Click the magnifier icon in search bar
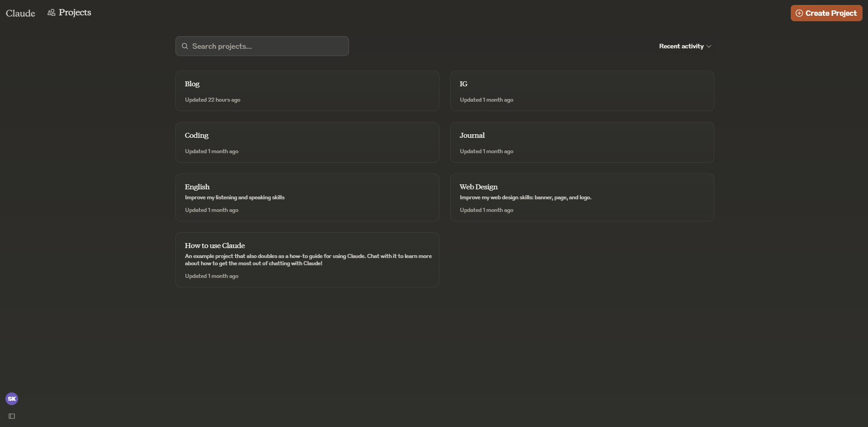868x427 pixels. pos(185,46)
